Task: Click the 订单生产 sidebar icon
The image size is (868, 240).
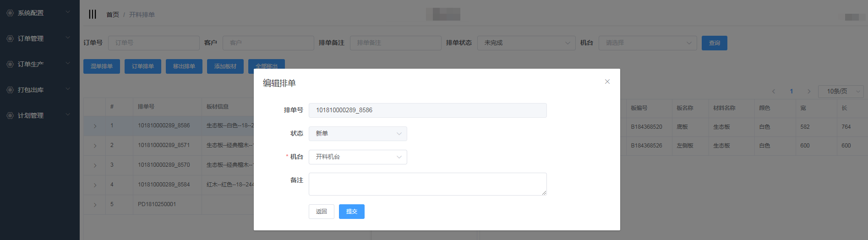Action: point(10,64)
